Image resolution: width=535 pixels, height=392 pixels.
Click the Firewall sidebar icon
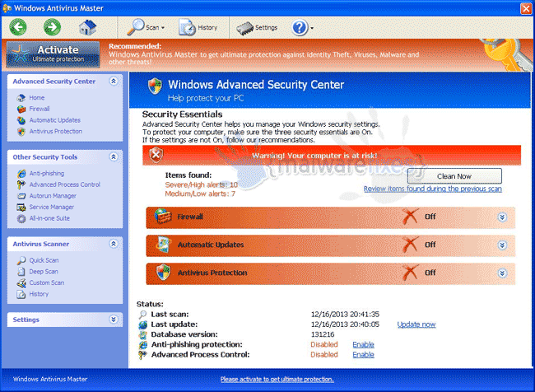click(21, 109)
